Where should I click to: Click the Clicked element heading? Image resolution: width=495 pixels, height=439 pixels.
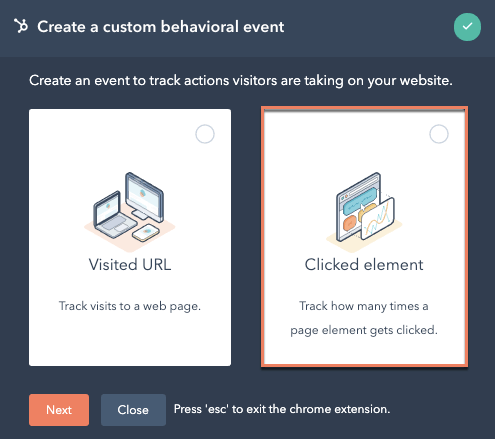tap(364, 265)
